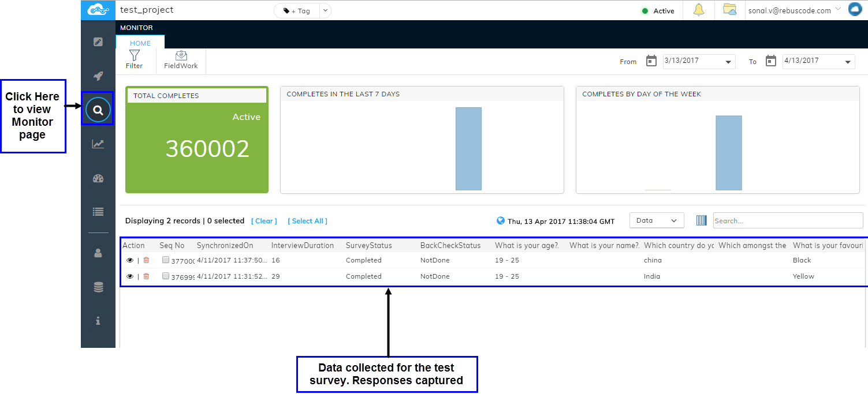This screenshot has width=868, height=394.
Task: Click the 'What is your age?.' column header
Action: click(x=527, y=246)
